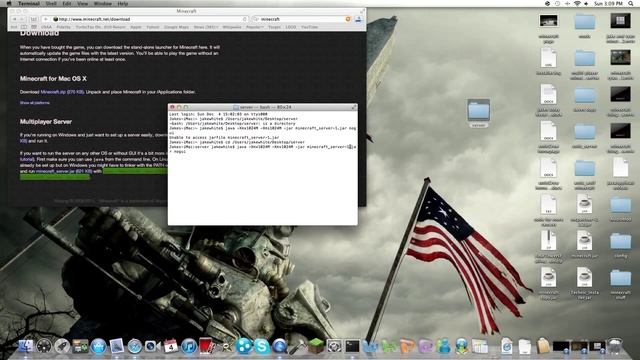Click the Terminal window title bar
The image size is (640, 360).
[x=262, y=107]
